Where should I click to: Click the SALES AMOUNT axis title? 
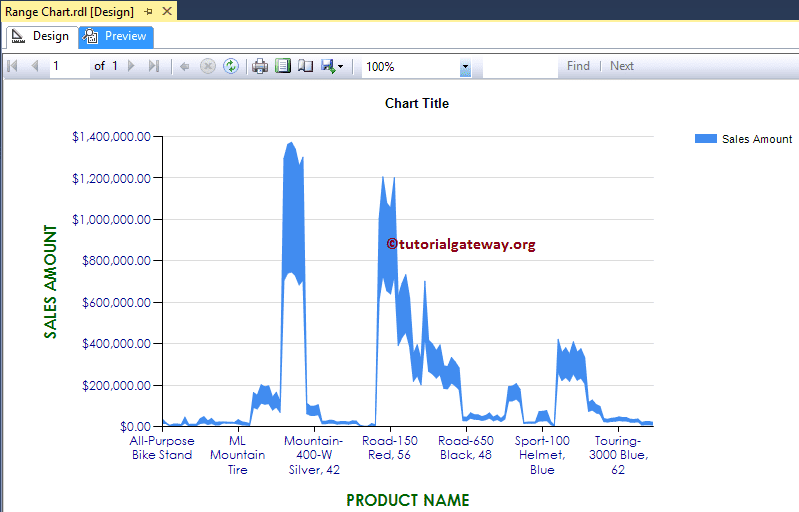coord(50,282)
